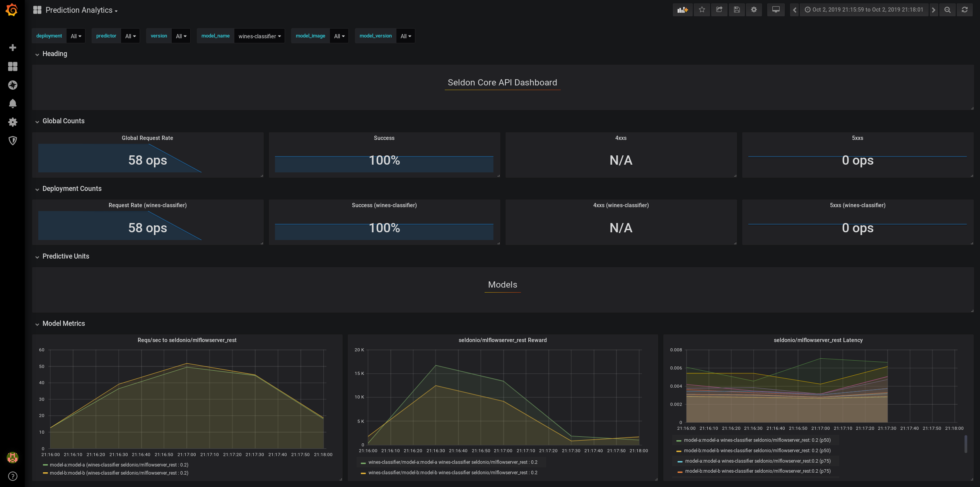Click the zoom out time range icon
This screenshot has width=980, height=487.
click(947, 10)
